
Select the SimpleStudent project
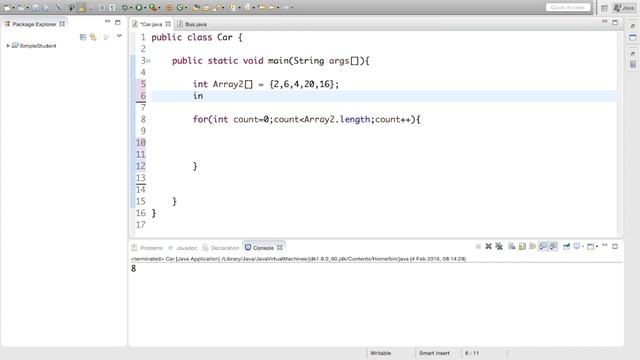[34, 46]
